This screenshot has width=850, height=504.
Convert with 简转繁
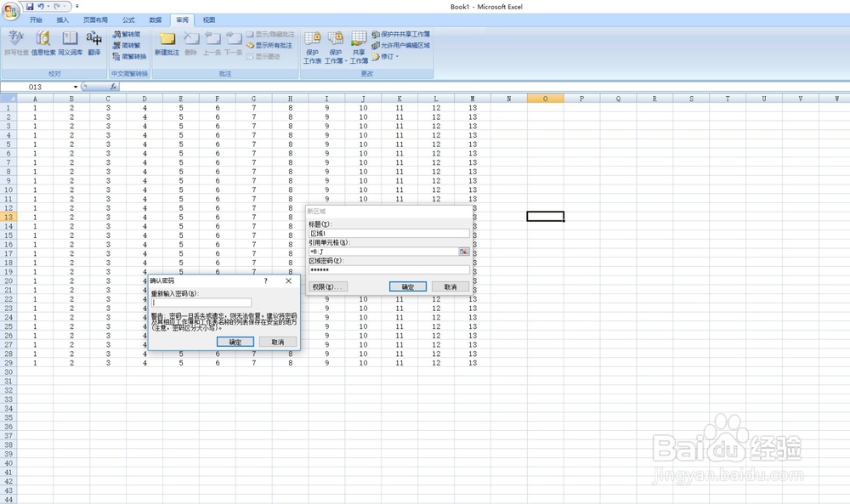[x=127, y=46]
